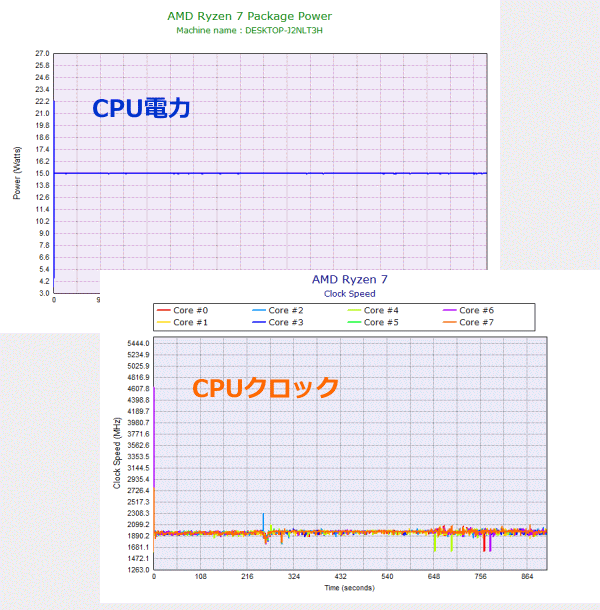600x610 pixels.
Task: Click the 'Clock Speed (MHz)' axis label
Action: click(117, 453)
